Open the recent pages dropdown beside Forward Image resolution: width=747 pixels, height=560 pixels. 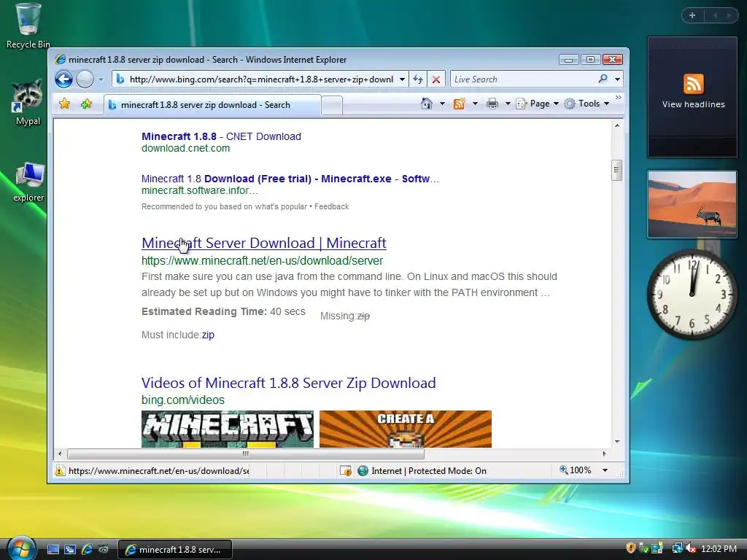pyautogui.click(x=101, y=79)
